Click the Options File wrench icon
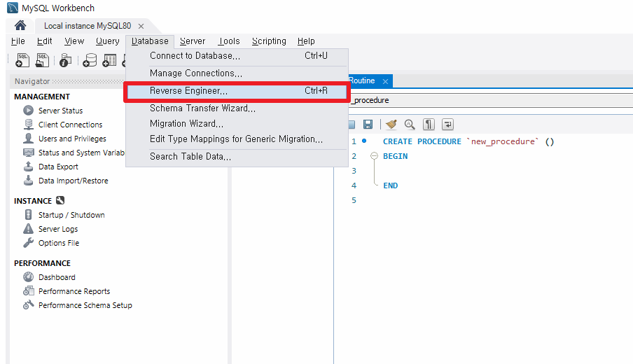The image size is (633, 364). pyautogui.click(x=28, y=242)
